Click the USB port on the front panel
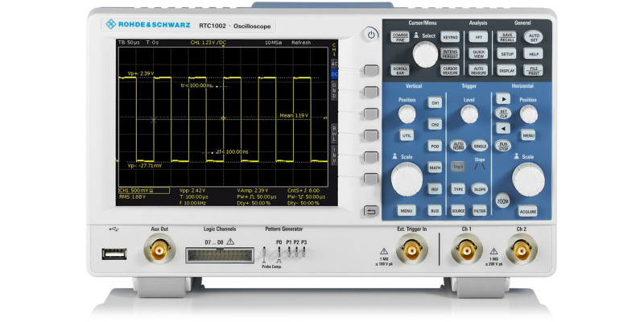 pos(114,254)
